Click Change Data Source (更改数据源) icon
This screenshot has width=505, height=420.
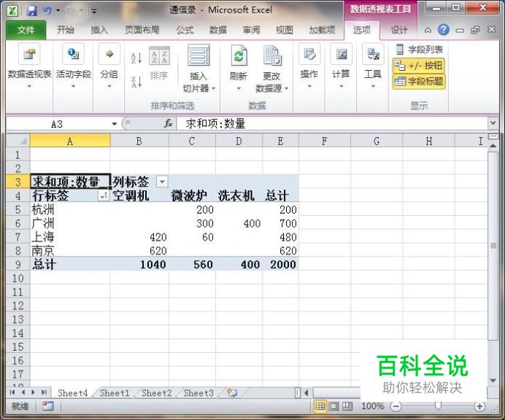[271, 55]
